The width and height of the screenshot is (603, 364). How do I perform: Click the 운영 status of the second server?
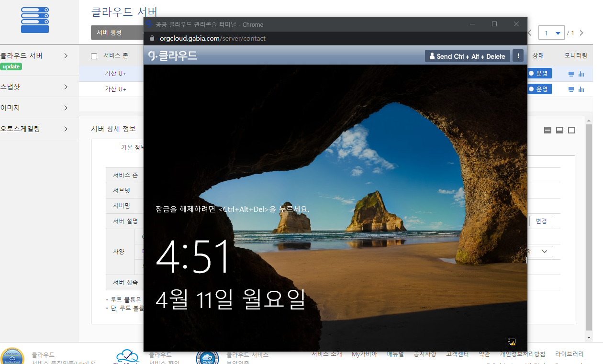[539, 89]
